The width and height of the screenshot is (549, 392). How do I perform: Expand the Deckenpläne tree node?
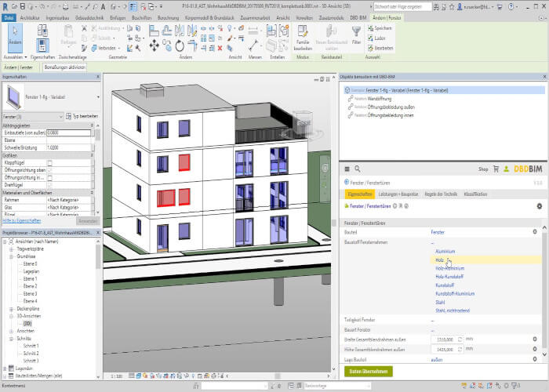click(11, 309)
